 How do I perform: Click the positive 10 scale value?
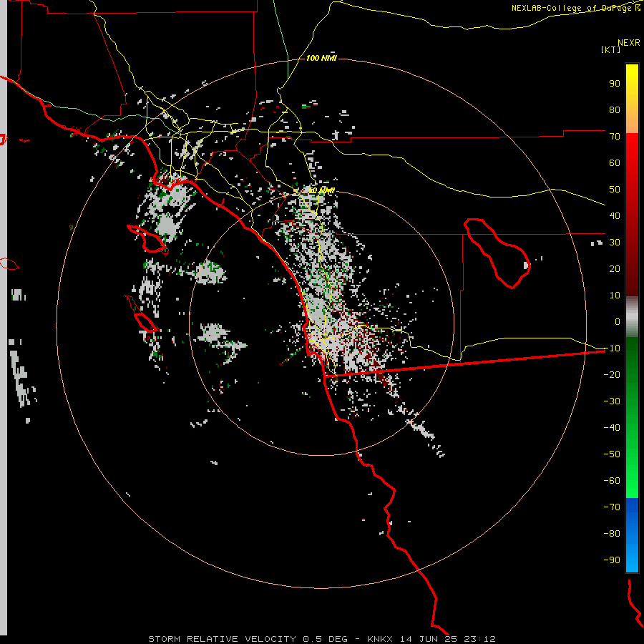615,296
